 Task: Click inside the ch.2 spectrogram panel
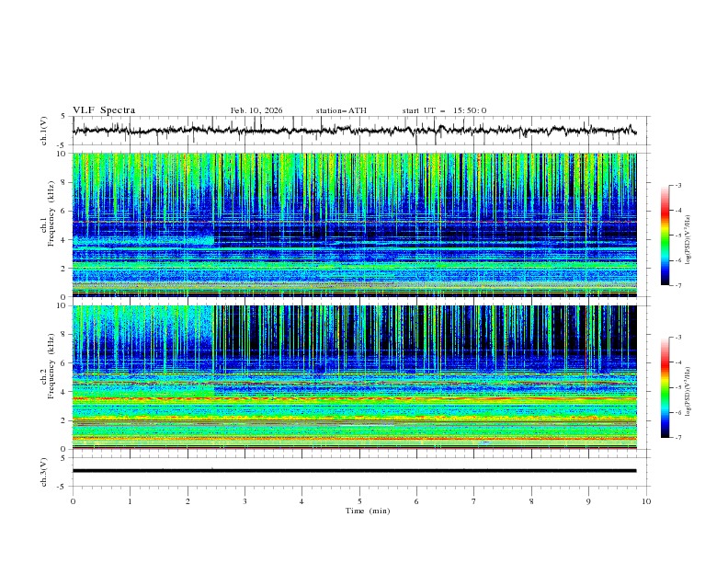pos(358,377)
